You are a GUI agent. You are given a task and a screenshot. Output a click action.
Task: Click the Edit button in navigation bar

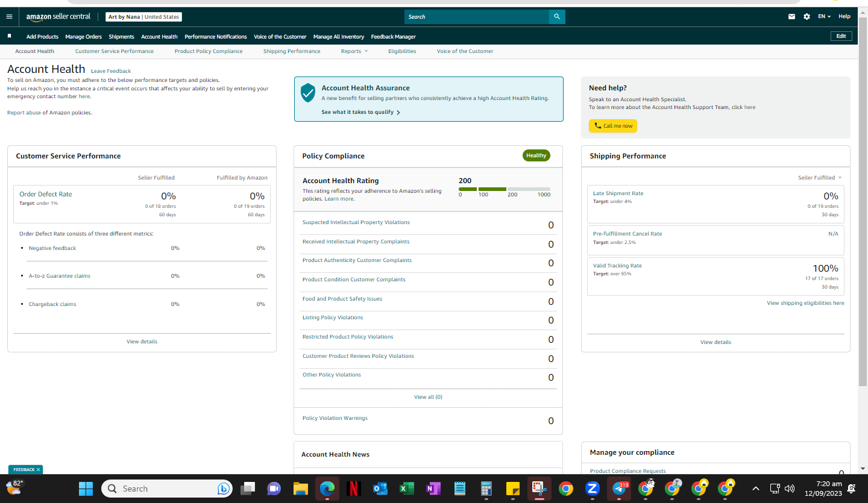click(x=841, y=36)
